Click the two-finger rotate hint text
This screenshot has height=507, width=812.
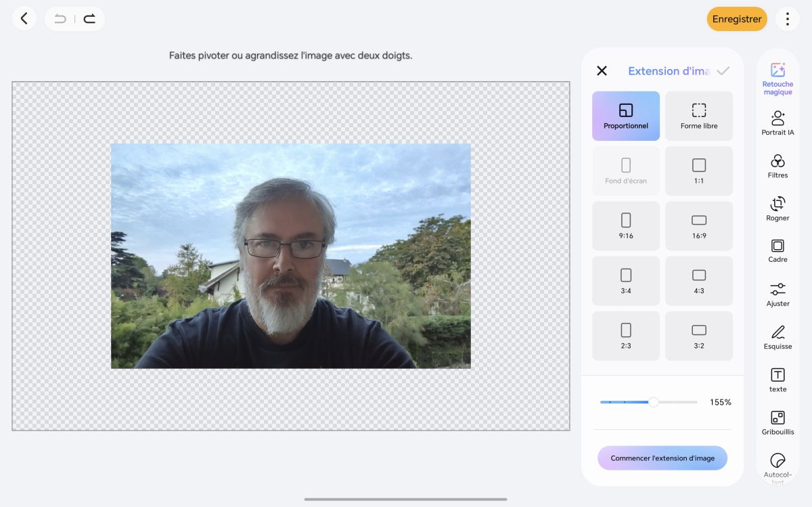point(291,56)
